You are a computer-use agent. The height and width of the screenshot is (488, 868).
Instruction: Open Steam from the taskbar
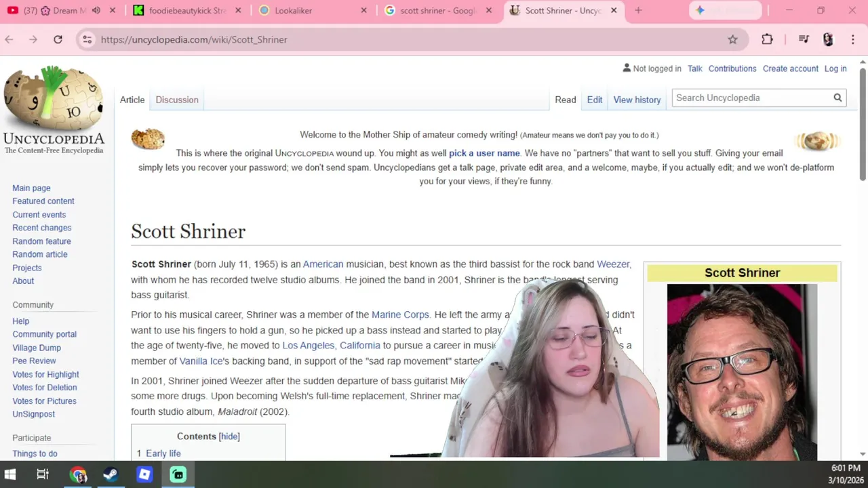pos(111,474)
